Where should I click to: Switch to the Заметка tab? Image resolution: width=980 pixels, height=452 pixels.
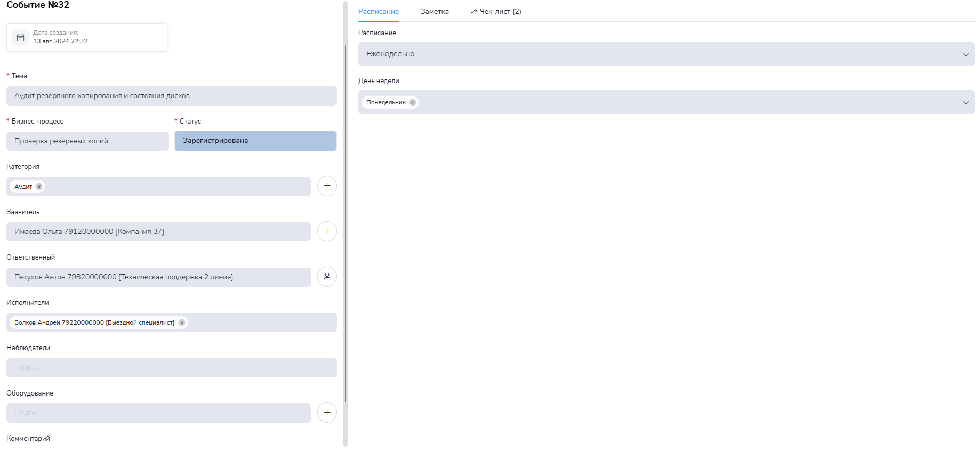pyautogui.click(x=435, y=11)
